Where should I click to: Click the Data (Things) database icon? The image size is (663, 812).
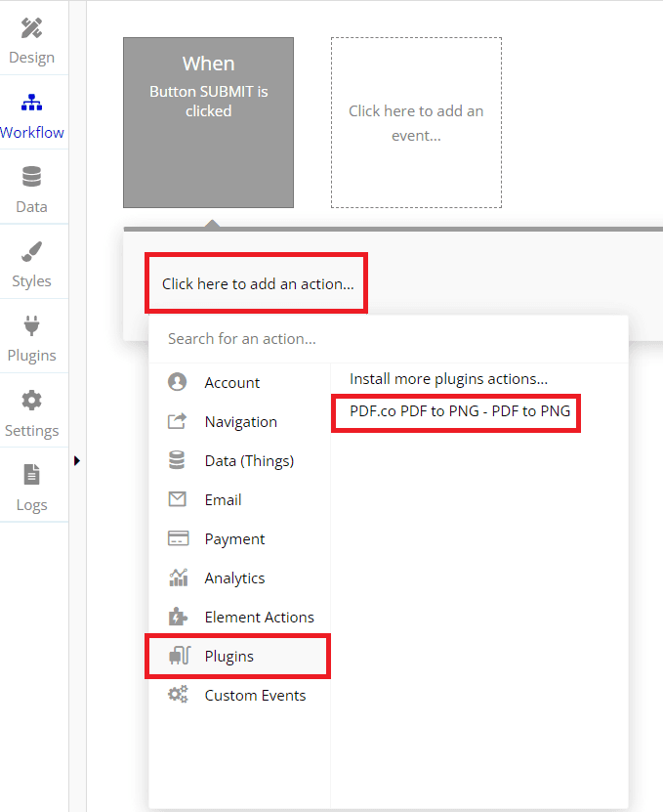[x=177, y=460]
